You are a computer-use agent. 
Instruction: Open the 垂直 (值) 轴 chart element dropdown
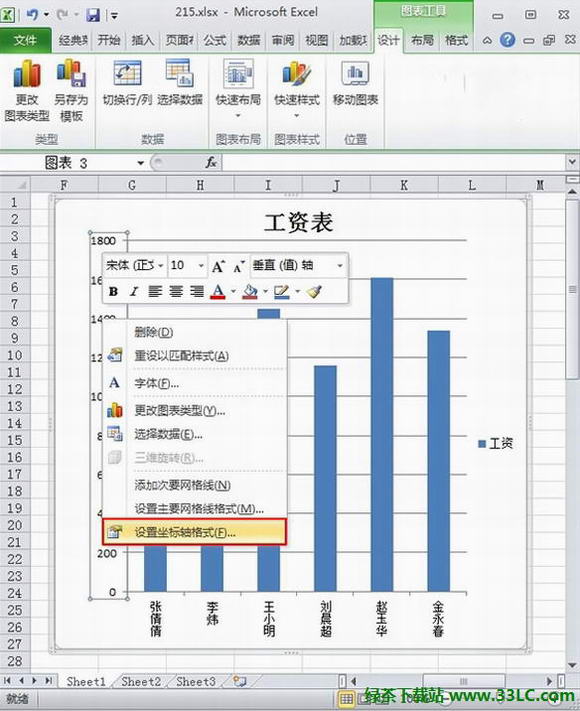(x=340, y=266)
